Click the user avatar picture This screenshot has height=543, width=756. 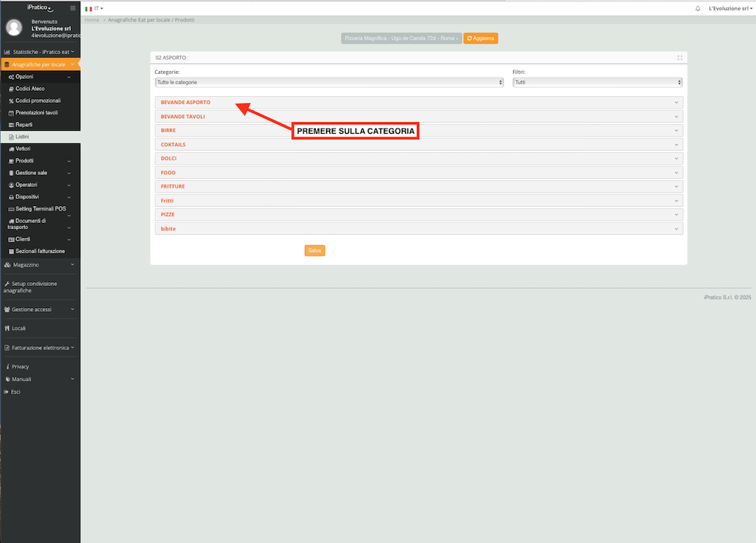[x=14, y=27]
